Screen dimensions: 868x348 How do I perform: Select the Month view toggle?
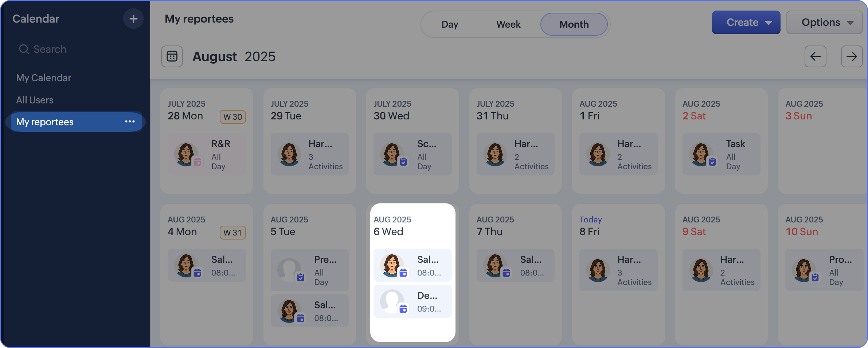(x=574, y=24)
